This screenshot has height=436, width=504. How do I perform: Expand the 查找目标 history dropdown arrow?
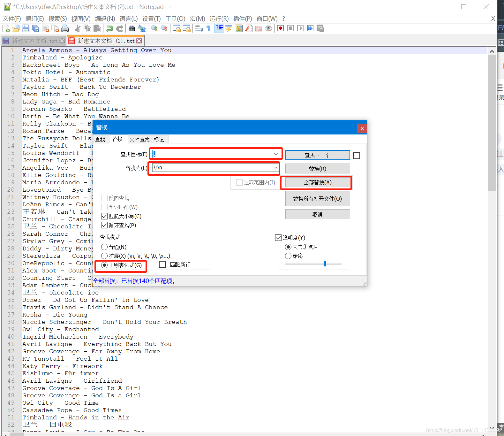[x=276, y=154]
